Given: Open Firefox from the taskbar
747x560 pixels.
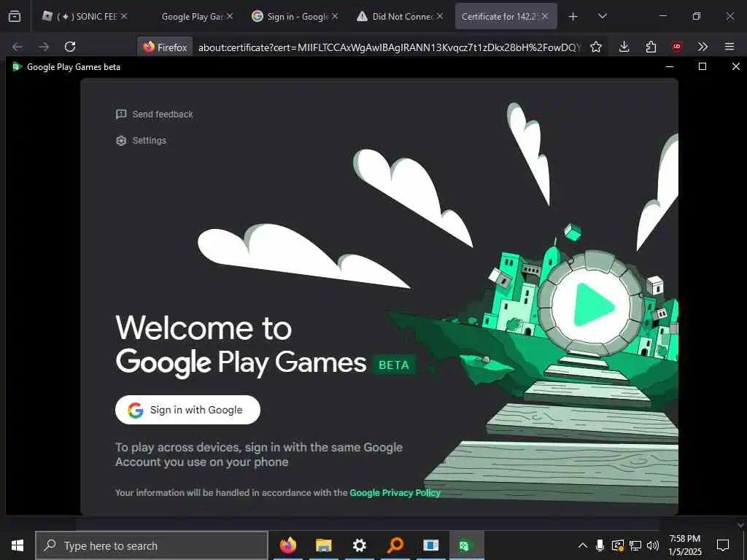Looking at the screenshot, I should coord(287,545).
